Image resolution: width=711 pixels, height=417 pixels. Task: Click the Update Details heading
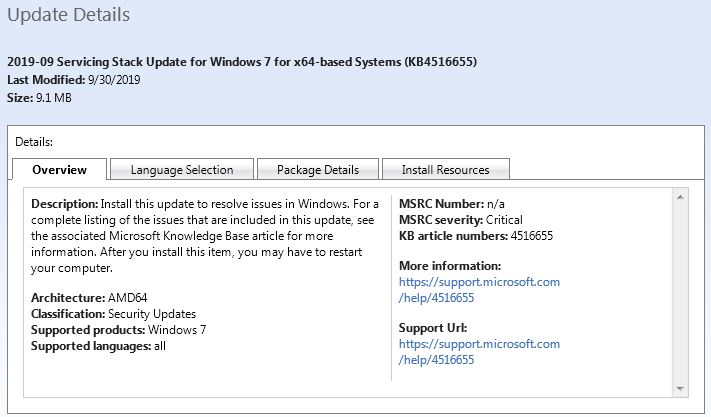click(68, 16)
